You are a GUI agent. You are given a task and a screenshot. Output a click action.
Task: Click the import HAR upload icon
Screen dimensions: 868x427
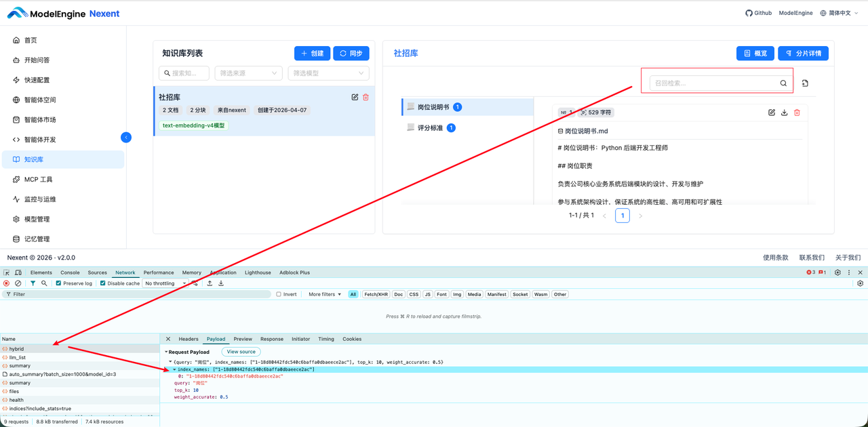click(x=210, y=283)
